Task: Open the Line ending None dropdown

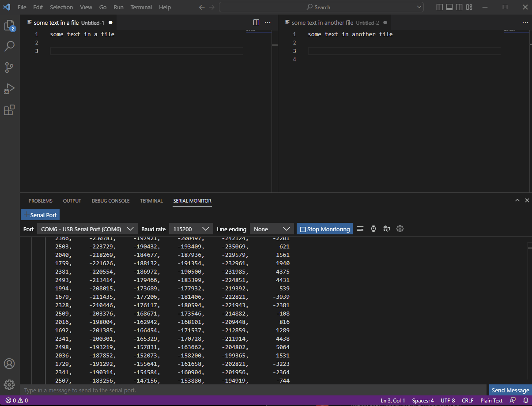Action: (x=272, y=229)
